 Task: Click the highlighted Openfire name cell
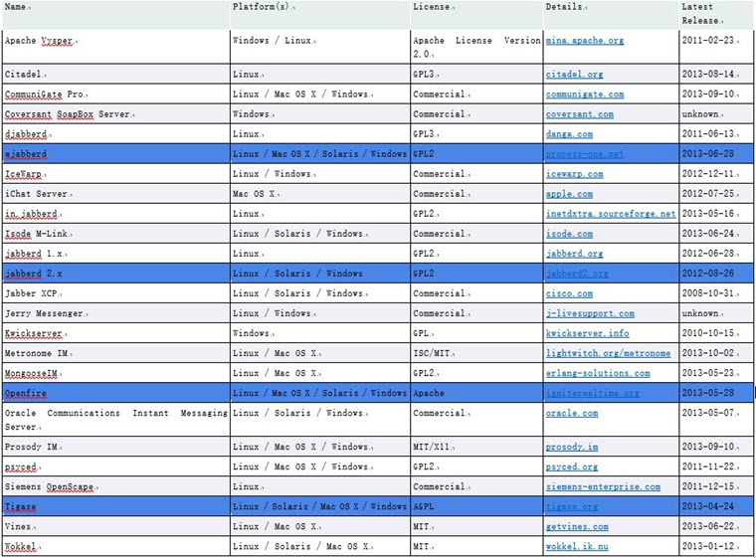(116, 393)
